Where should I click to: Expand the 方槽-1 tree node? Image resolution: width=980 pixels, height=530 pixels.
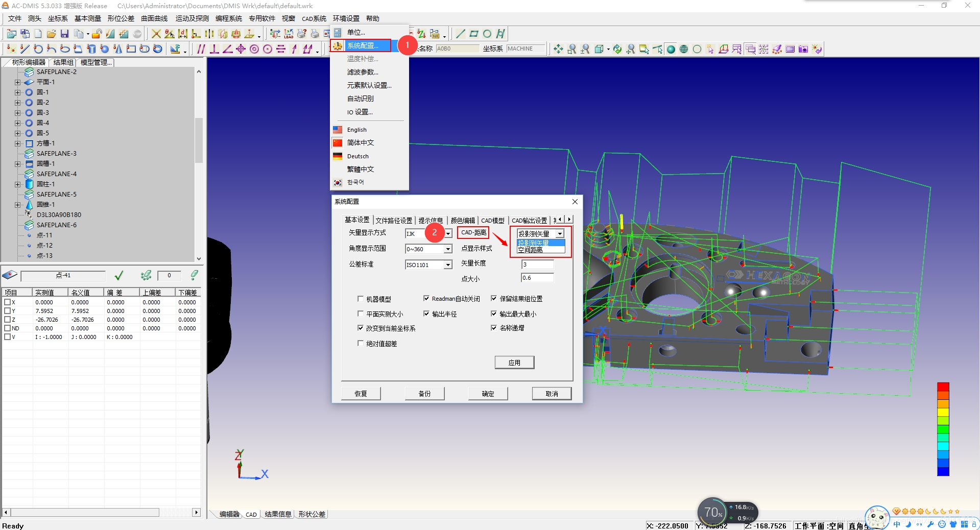(18, 143)
